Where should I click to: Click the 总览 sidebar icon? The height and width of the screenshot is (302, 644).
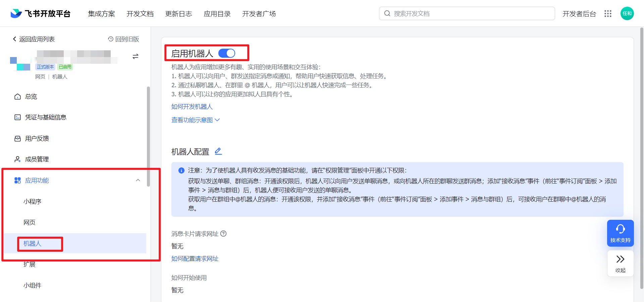tap(17, 96)
